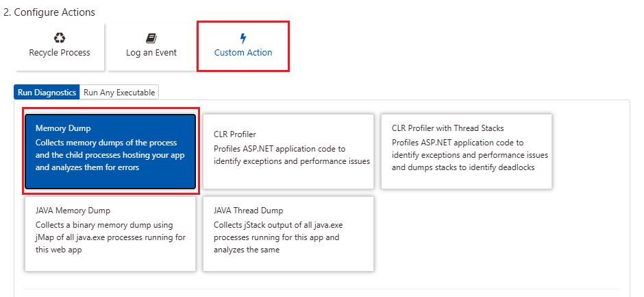Choose the Log an Event action
Viewport: 644px width, 297px height.
tap(151, 47)
